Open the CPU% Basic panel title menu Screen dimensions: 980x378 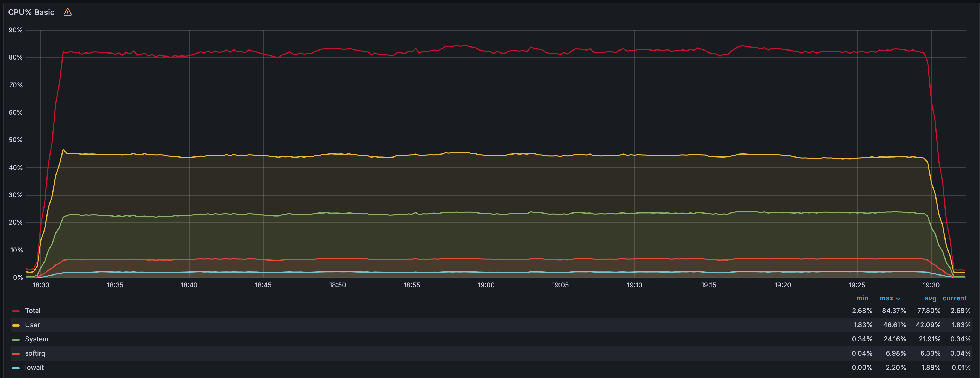(31, 12)
